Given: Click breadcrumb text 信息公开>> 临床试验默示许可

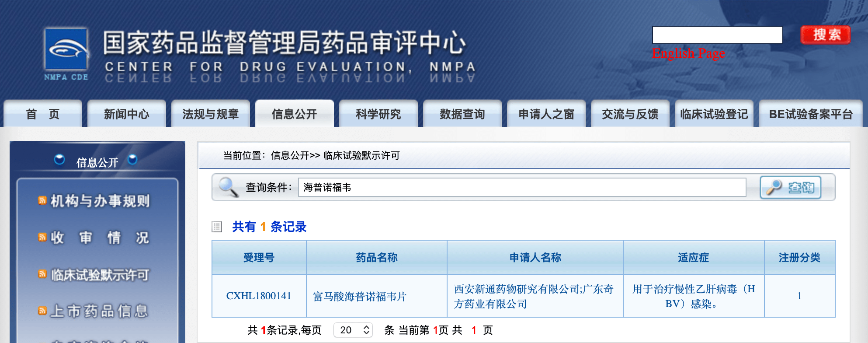Looking at the screenshot, I should [x=335, y=155].
